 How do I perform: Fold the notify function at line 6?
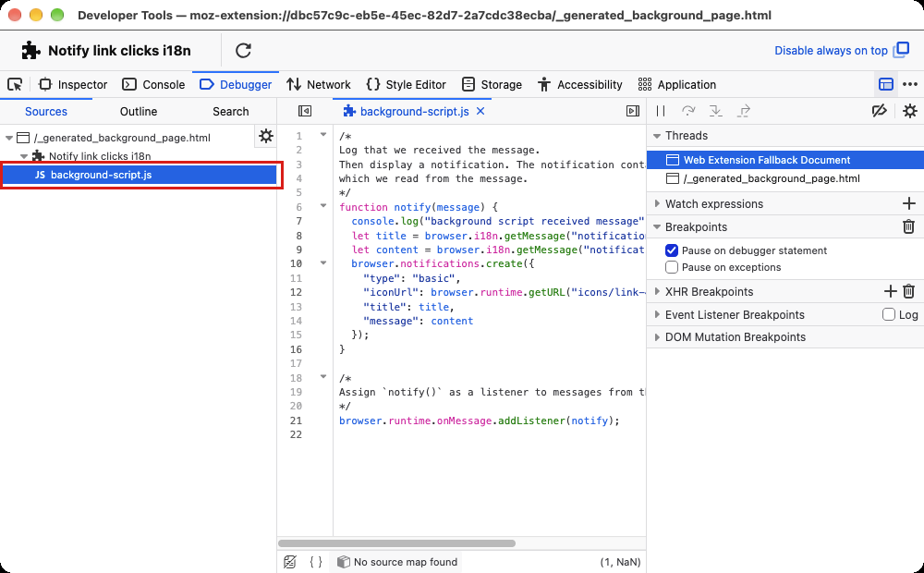[322, 206]
